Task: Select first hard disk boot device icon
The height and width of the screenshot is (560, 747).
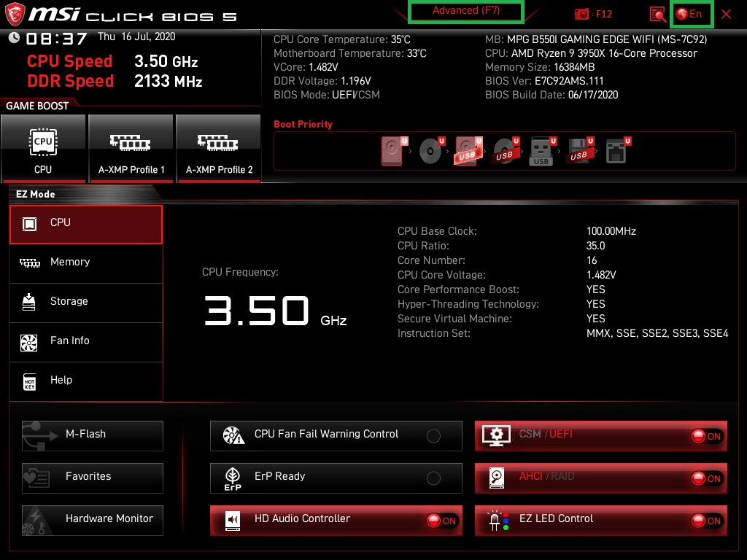Action: coord(395,151)
